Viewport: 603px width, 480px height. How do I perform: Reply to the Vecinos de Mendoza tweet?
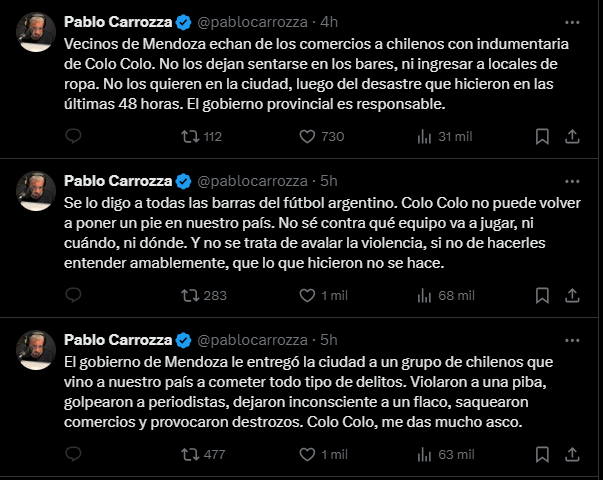pyautogui.click(x=73, y=136)
